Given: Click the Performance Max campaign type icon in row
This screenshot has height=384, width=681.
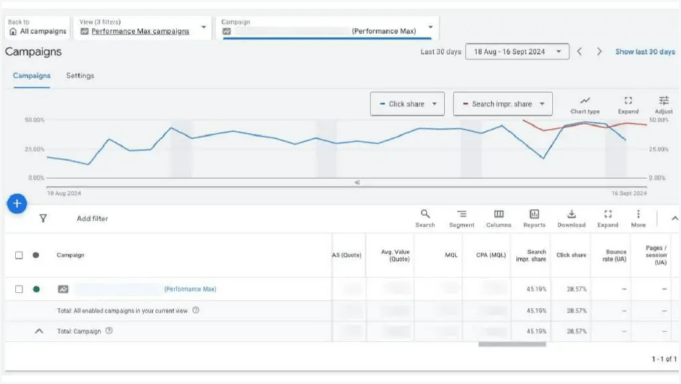Looking at the screenshot, I should click(x=63, y=289).
